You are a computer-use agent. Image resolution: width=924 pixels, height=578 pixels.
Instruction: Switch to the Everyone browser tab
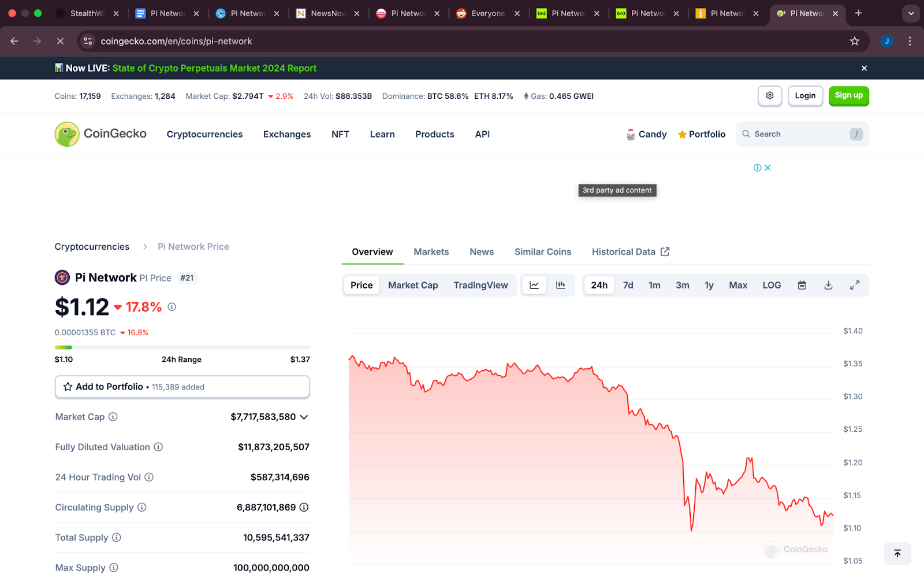tap(488, 13)
